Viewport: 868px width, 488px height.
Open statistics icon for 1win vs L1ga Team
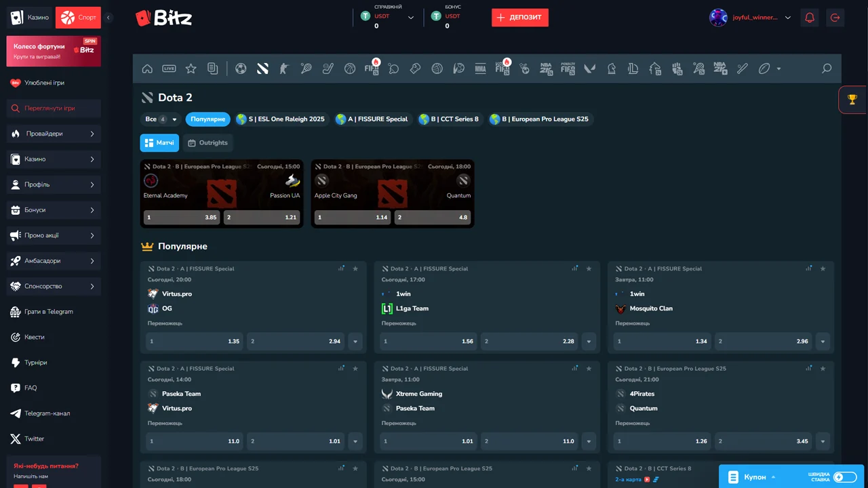pos(575,268)
